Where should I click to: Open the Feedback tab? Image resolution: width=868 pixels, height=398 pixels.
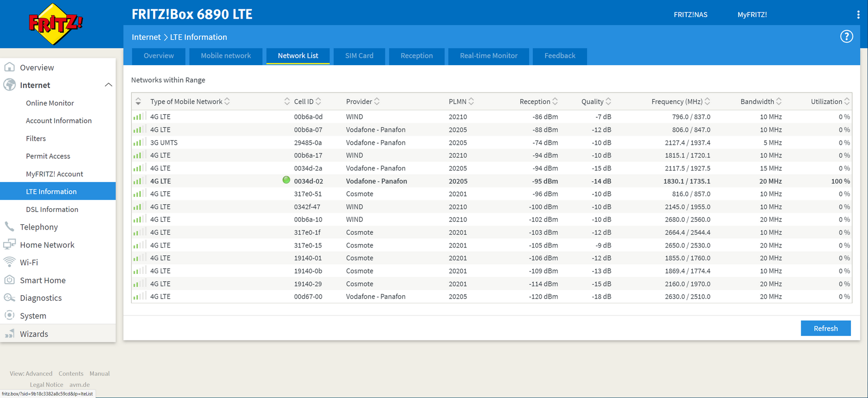560,56
